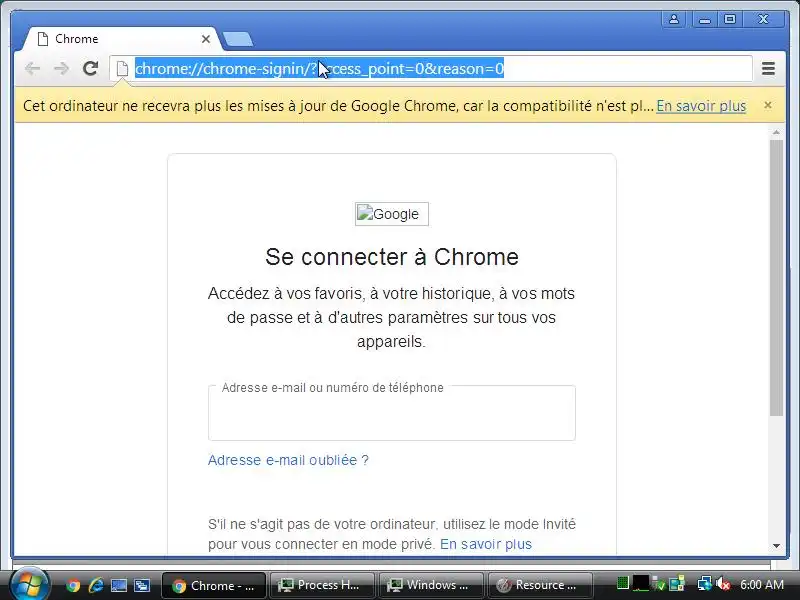Click the browser Back arrow

pyautogui.click(x=33, y=68)
